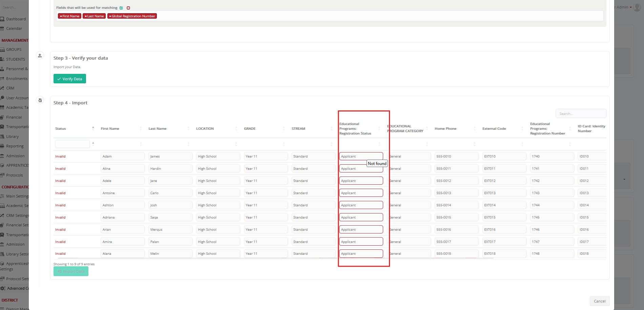This screenshot has height=310, width=644.
Task: Sort by External Code column header
Action: [x=494, y=129]
